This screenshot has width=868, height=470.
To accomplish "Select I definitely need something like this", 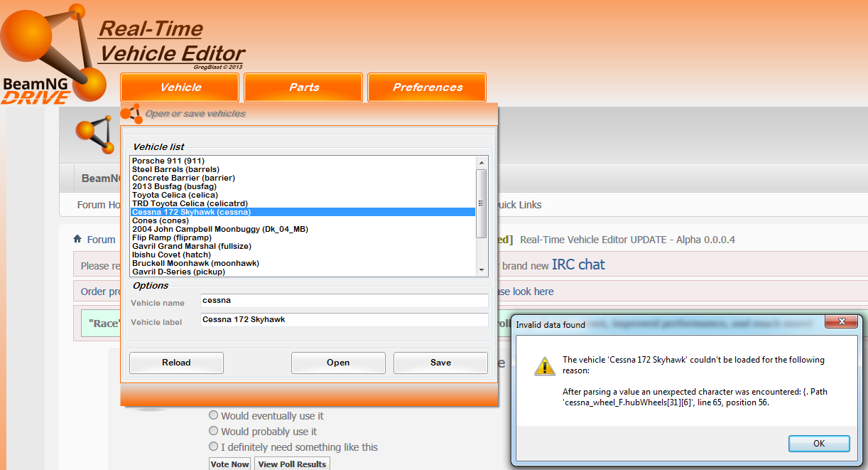I will tap(213, 447).
